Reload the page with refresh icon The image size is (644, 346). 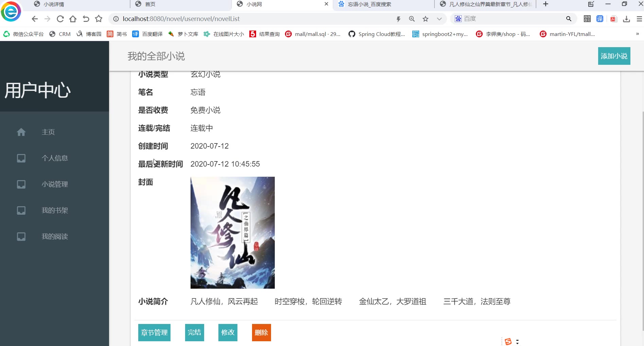click(60, 19)
